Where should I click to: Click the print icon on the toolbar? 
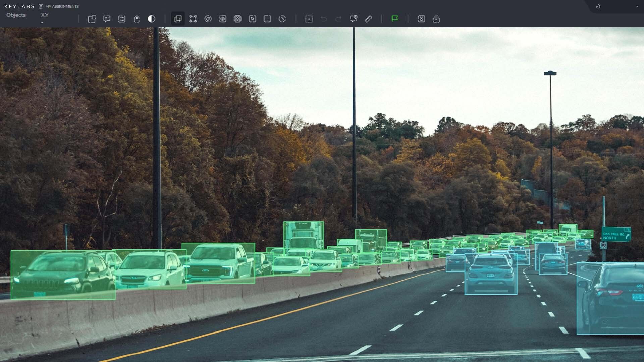click(436, 19)
